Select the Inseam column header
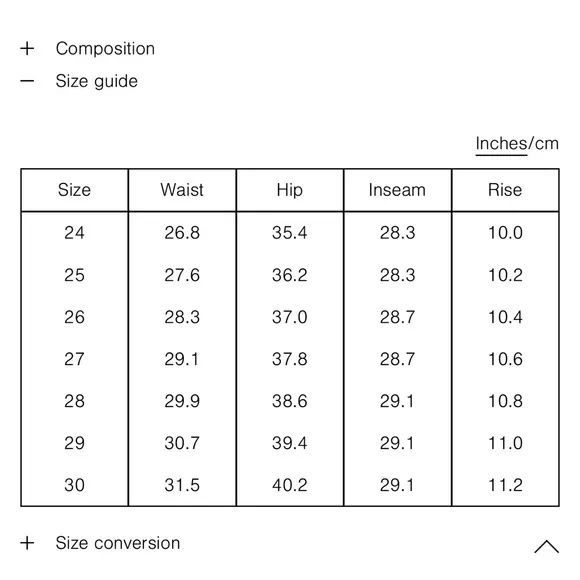 click(397, 190)
